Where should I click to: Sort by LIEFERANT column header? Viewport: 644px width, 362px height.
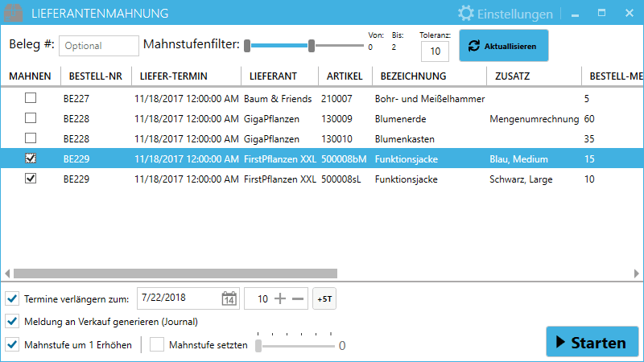274,76
